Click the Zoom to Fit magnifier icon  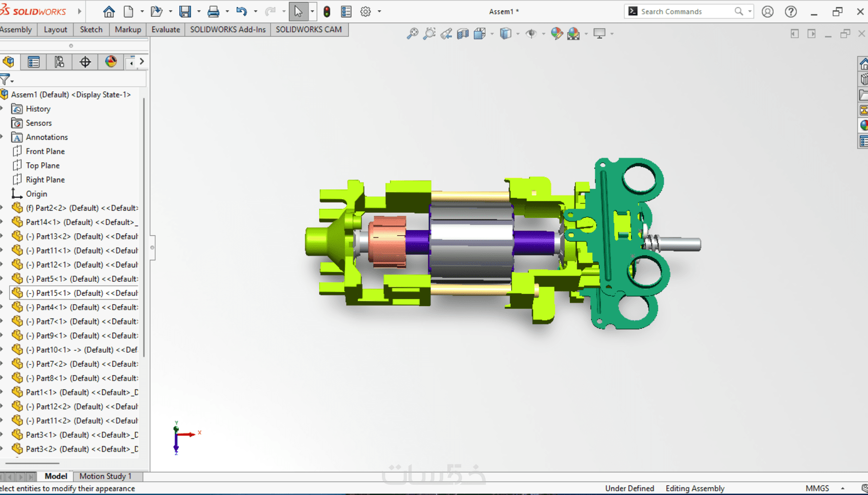[412, 34]
